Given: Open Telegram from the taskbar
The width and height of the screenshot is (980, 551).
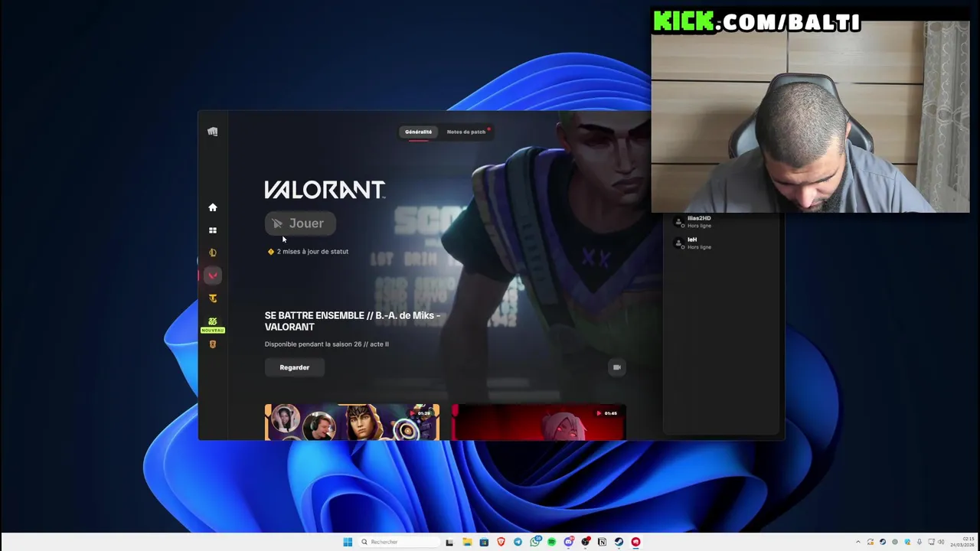Looking at the screenshot, I should [518, 542].
